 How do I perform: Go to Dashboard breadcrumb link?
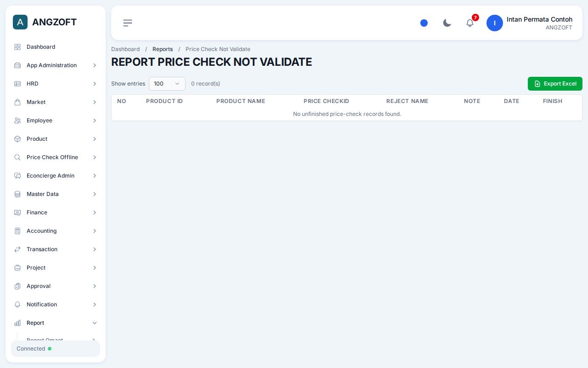click(125, 49)
